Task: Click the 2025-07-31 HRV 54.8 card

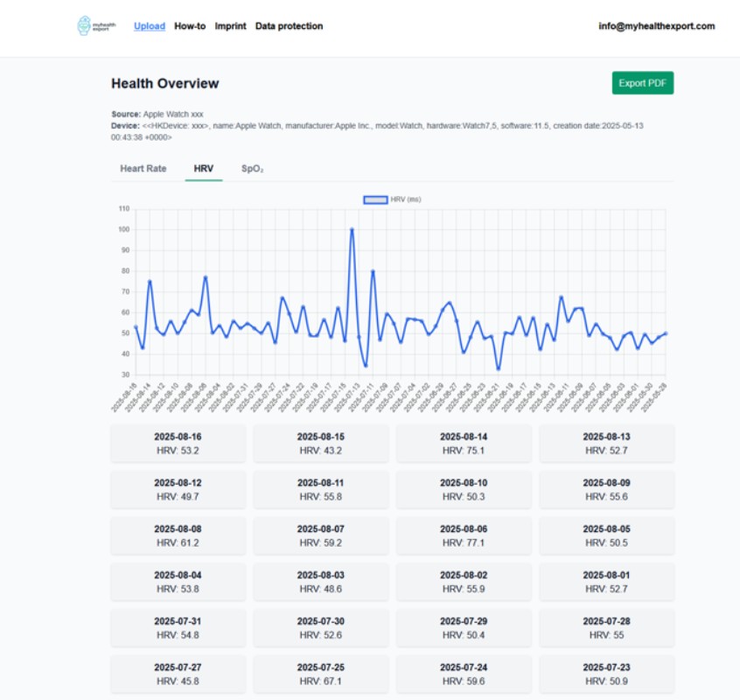Action: click(178, 627)
